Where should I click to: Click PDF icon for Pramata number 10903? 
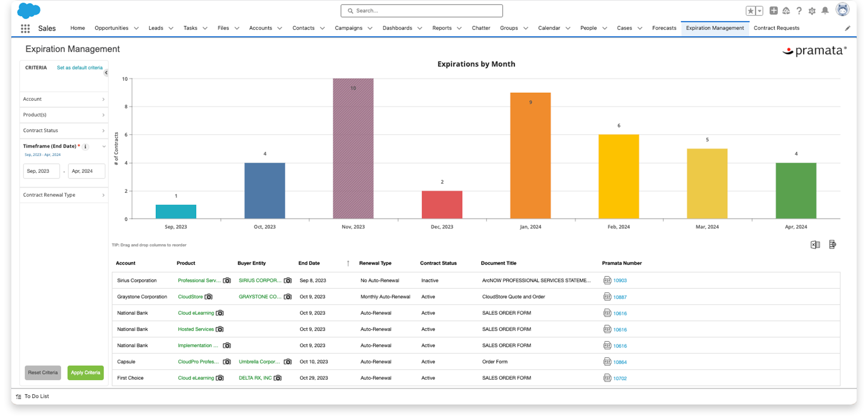tap(607, 281)
